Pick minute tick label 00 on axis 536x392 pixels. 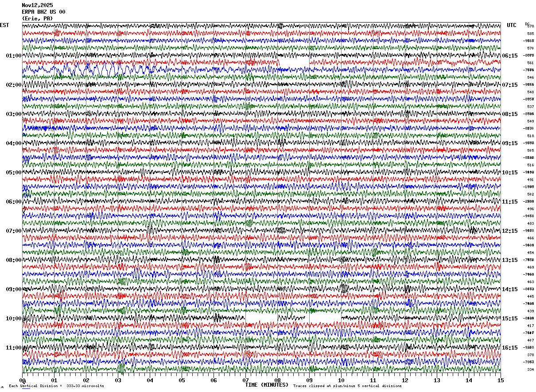pos(23,380)
